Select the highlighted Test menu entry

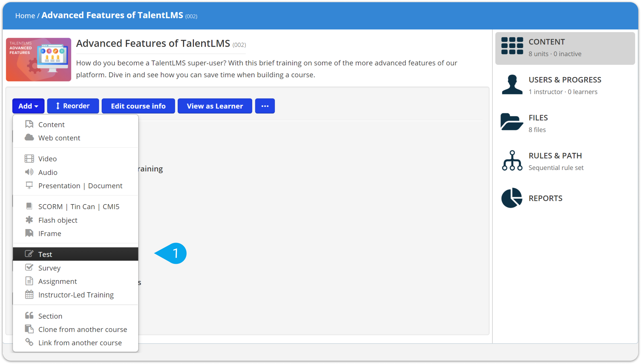[75, 254]
